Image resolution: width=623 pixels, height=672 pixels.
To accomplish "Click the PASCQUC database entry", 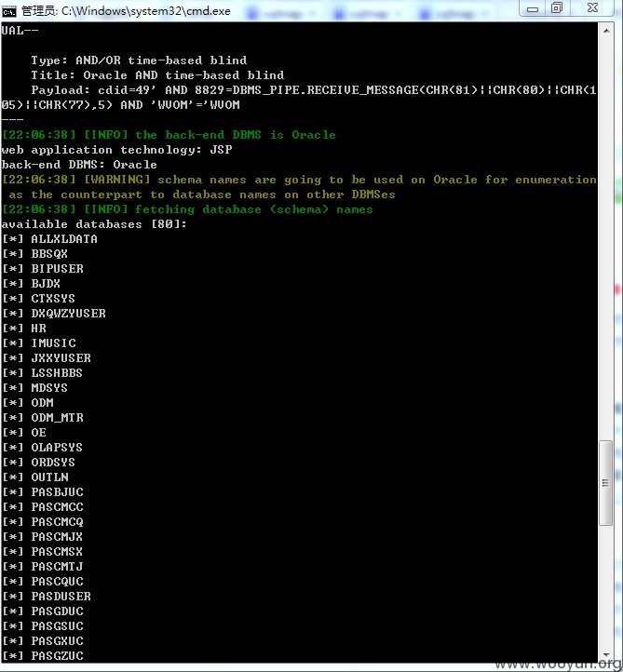I will point(43,582).
